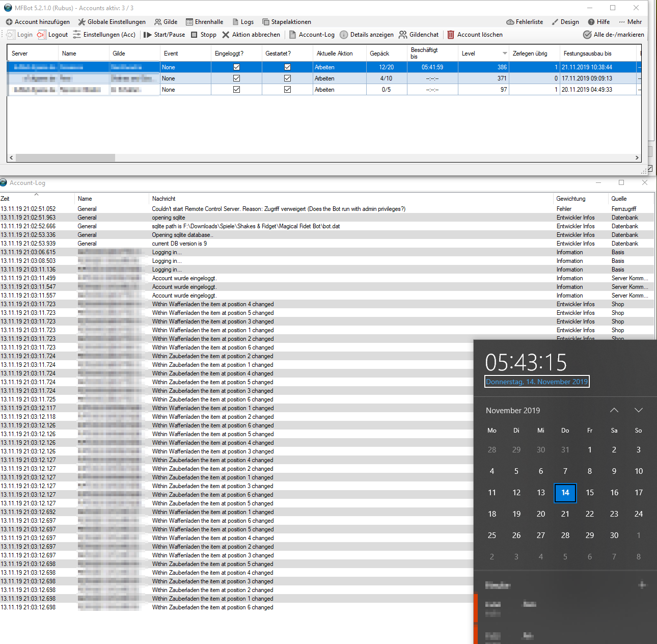The width and height of the screenshot is (657, 644).
Task: Go to next month with down chevron
Action: (x=639, y=410)
